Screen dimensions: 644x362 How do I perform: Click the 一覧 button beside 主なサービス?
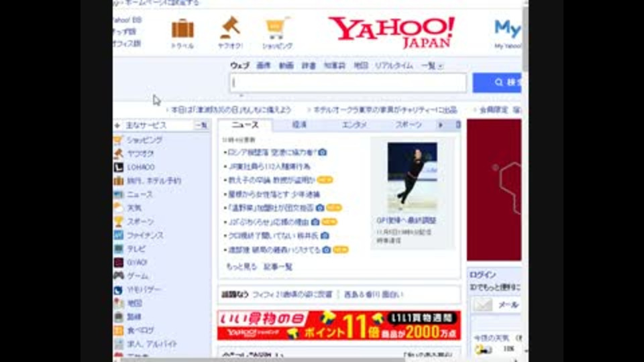coord(201,125)
